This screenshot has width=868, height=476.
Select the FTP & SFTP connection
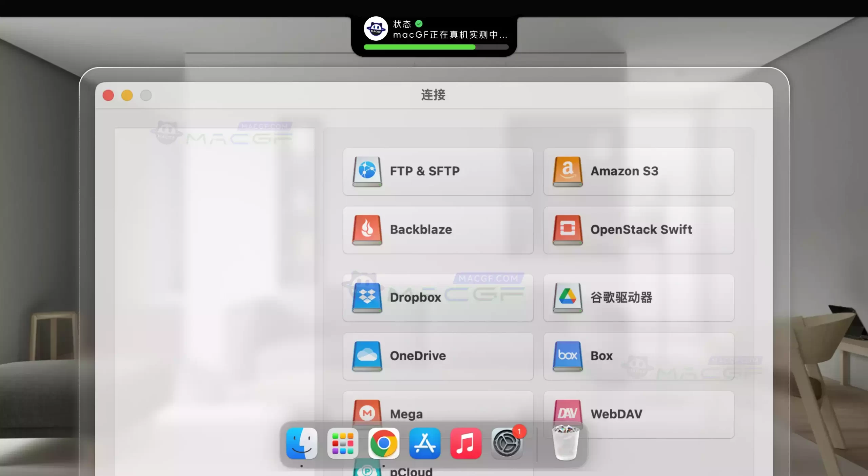(438, 172)
